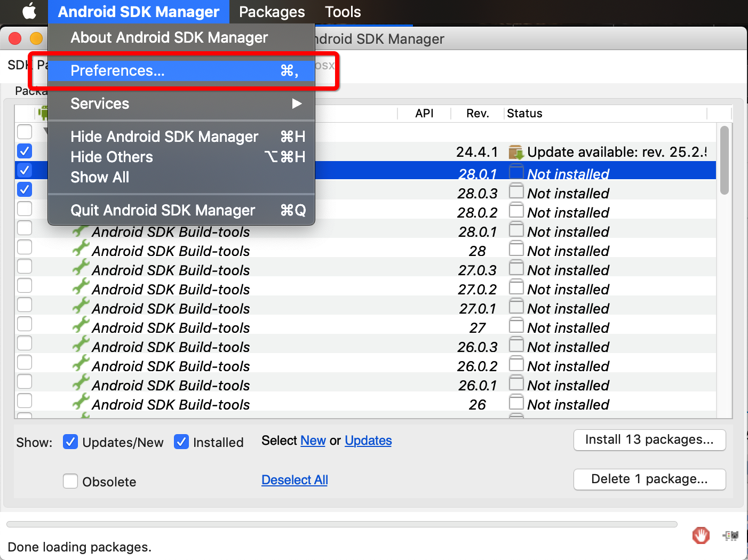Click the 'Update available: rev. 25.2' status text
This screenshot has height=560, width=748.
click(x=617, y=152)
